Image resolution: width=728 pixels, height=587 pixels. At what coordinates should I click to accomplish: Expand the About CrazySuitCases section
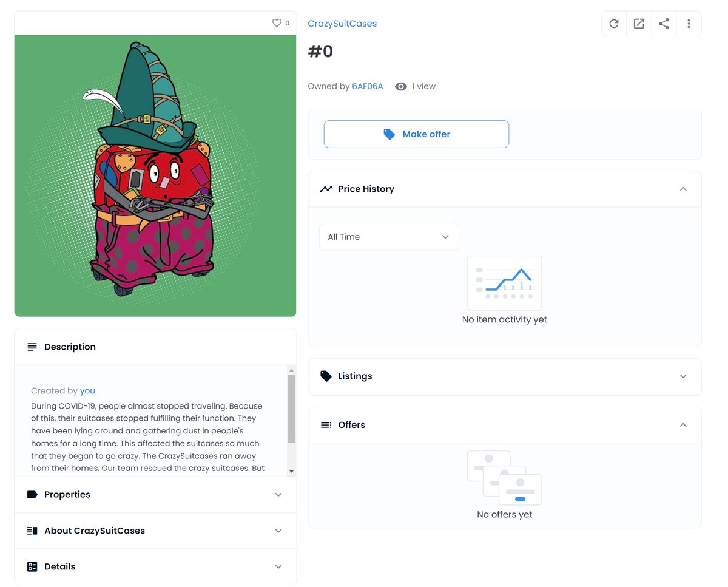(x=278, y=531)
